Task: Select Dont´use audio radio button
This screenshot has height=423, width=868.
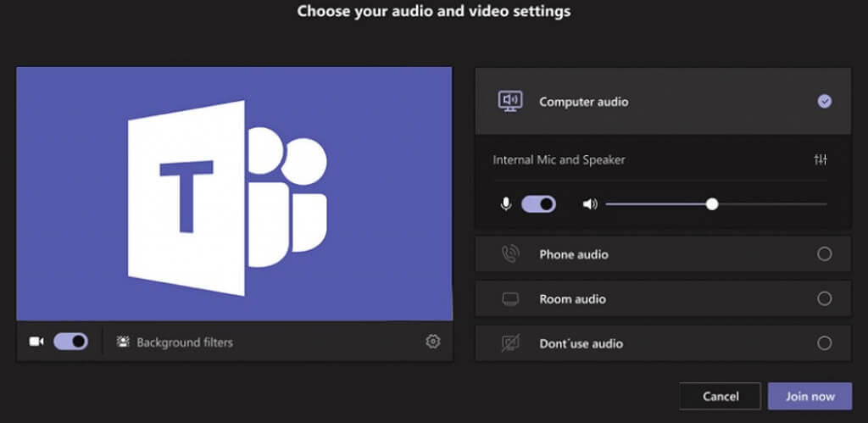Action: tap(824, 343)
